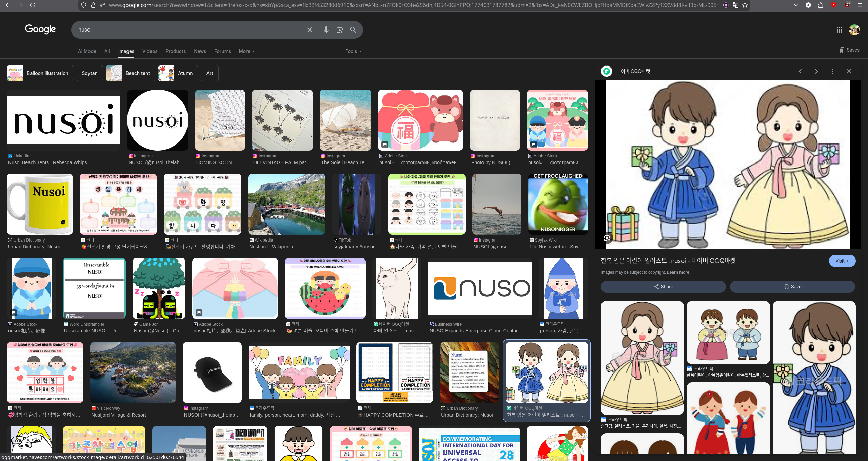The width and height of the screenshot is (868, 461).
Task: Expand the More search categories dropdown
Action: pyautogui.click(x=246, y=51)
